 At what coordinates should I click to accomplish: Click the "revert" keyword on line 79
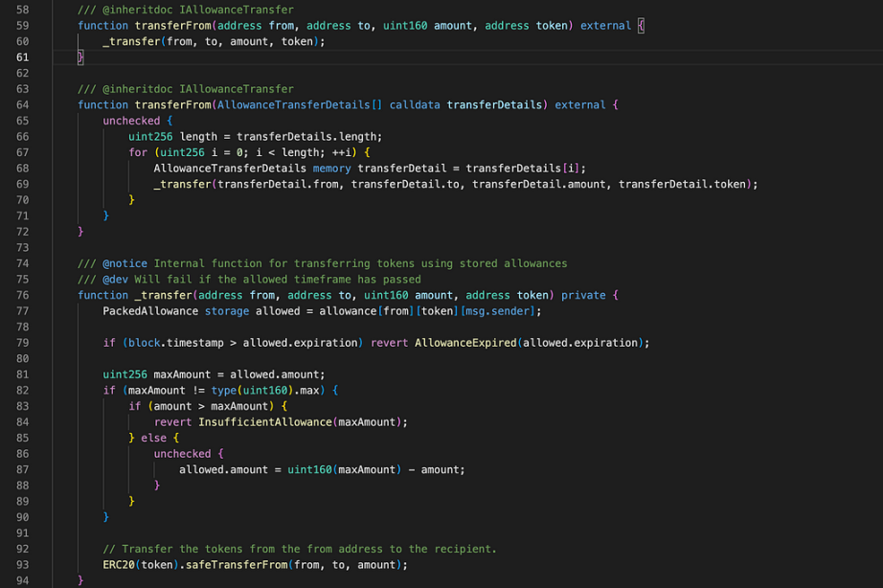pos(389,343)
